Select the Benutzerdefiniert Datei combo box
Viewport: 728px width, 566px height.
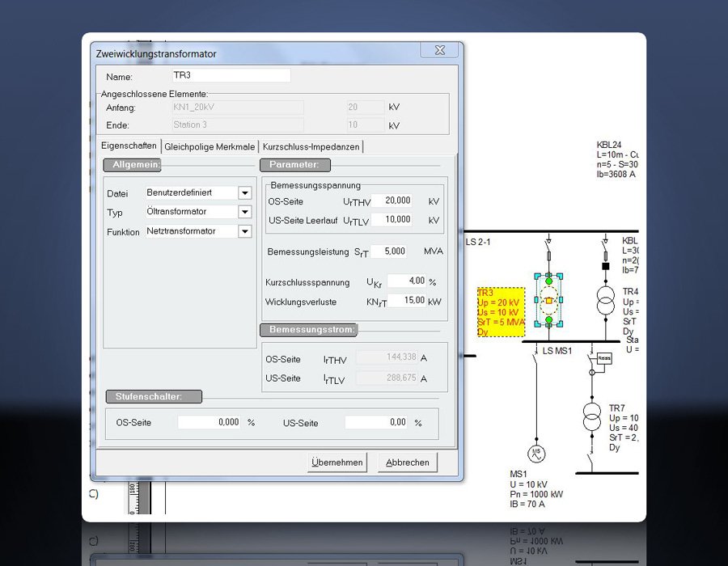point(198,193)
